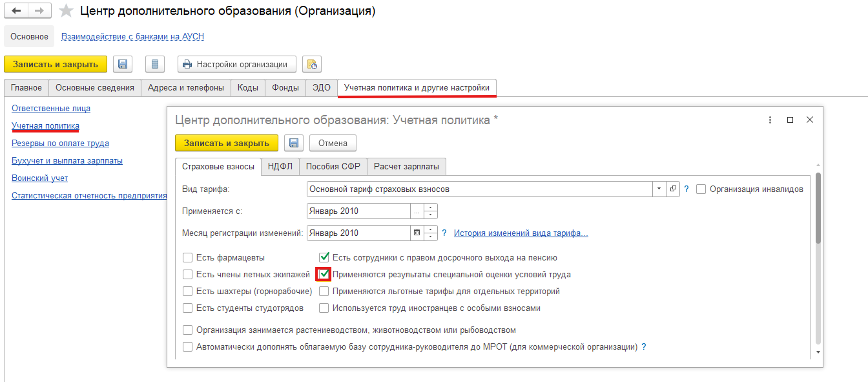Image resolution: width=868 pixels, height=382 pixels.
Task: Enable Есть студенты студотрядов checkbox
Action: click(188, 308)
